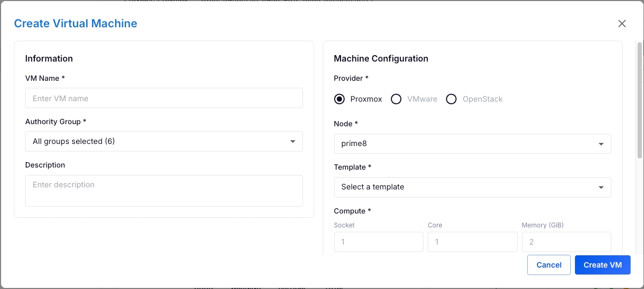Click the dialog's vertical scrollbar
Viewport: 644px width, 289px height.
point(639,102)
